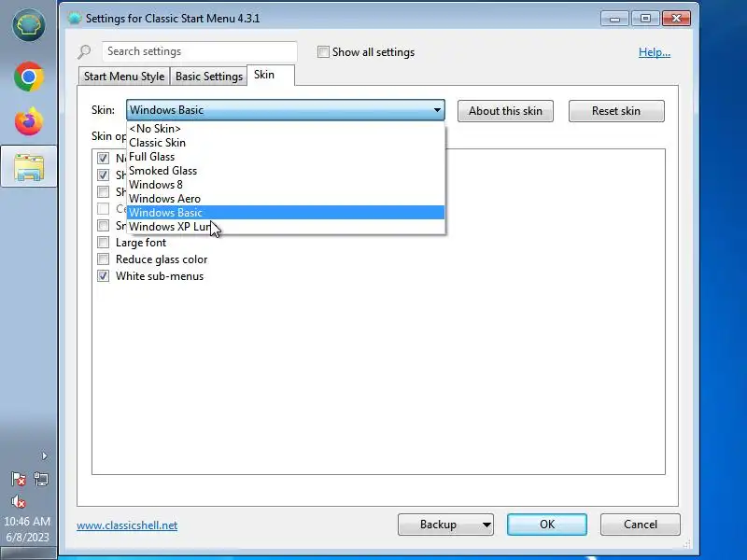Viewport: 747px width, 560px height.
Task: Open the Help link
Action: pyautogui.click(x=655, y=52)
